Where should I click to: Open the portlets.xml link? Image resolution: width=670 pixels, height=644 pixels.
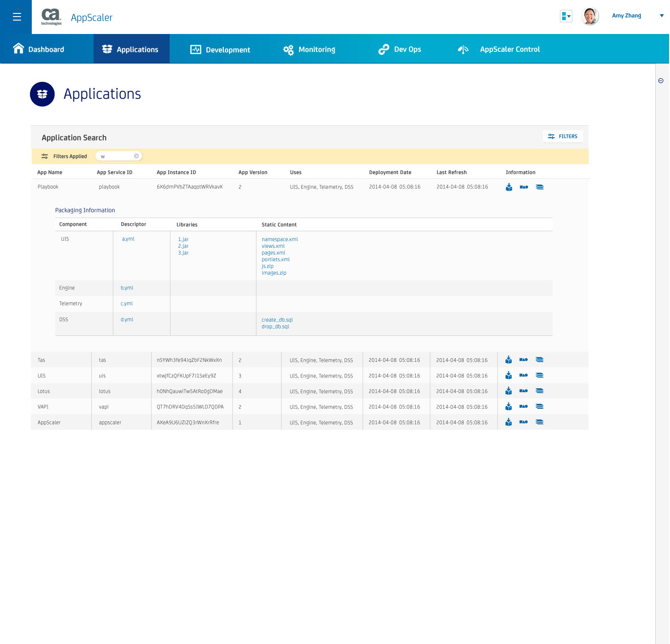click(276, 259)
